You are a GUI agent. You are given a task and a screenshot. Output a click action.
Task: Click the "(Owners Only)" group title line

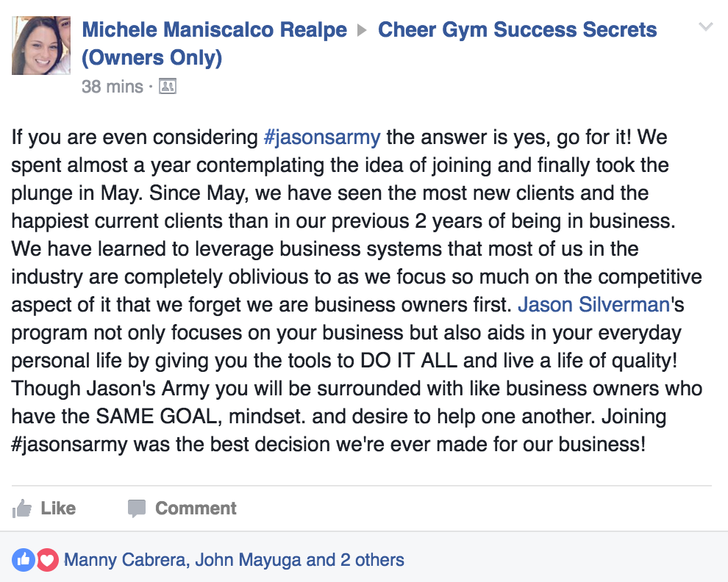click(x=151, y=58)
